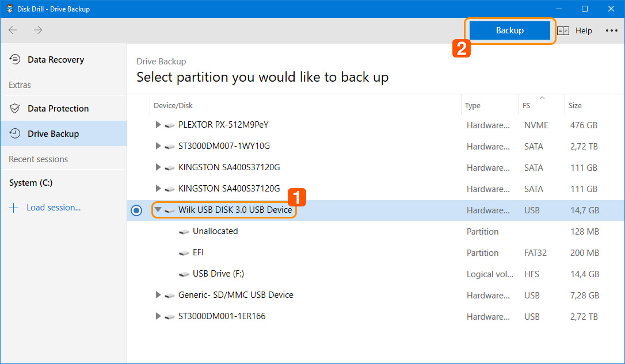This screenshot has height=364, width=625.
Task: Click the USB Drive (F:) volume icon
Action: point(184,274)
